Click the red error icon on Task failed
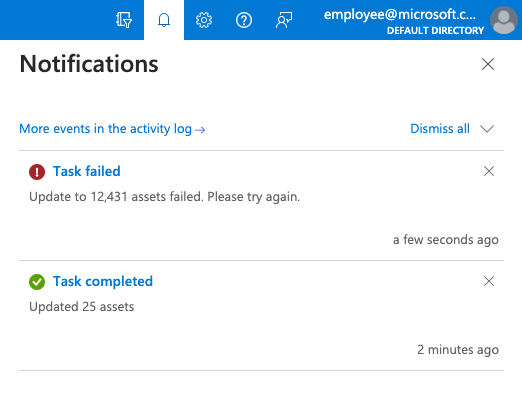 click(x=37, y=172)
